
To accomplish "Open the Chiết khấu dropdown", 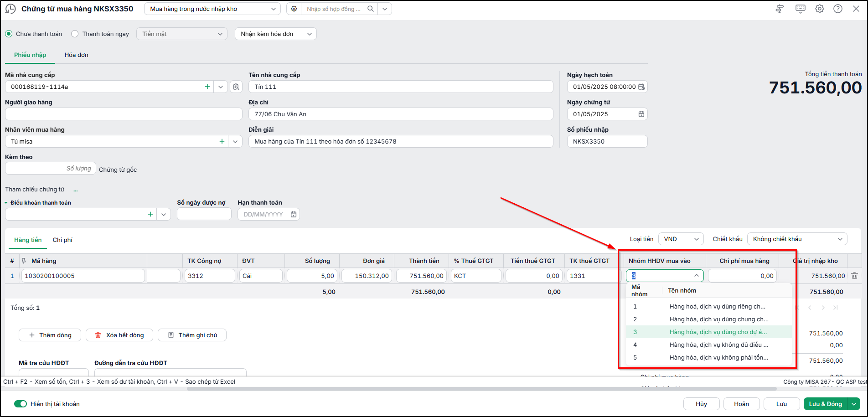I will point(797,239).
